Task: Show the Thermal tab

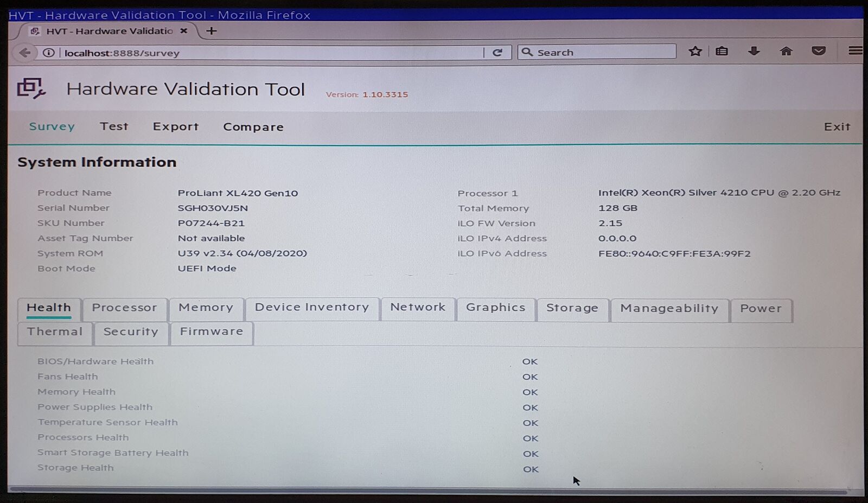Action: click(x=55, y=333)
